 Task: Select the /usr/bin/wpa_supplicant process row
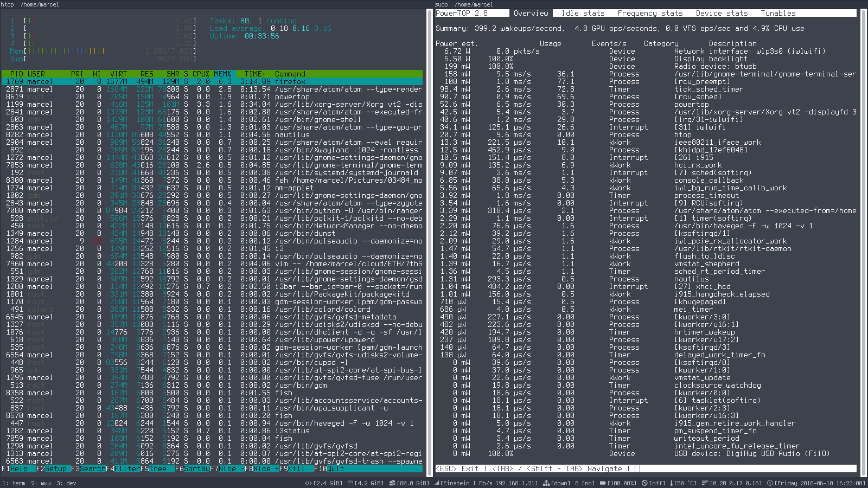click(212, 408)
